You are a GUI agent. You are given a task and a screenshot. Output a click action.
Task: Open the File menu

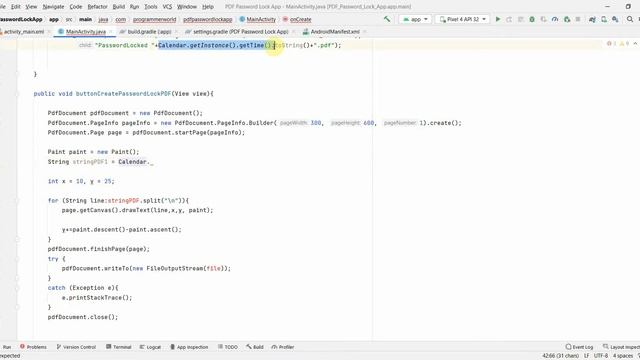tap(2, 7)
